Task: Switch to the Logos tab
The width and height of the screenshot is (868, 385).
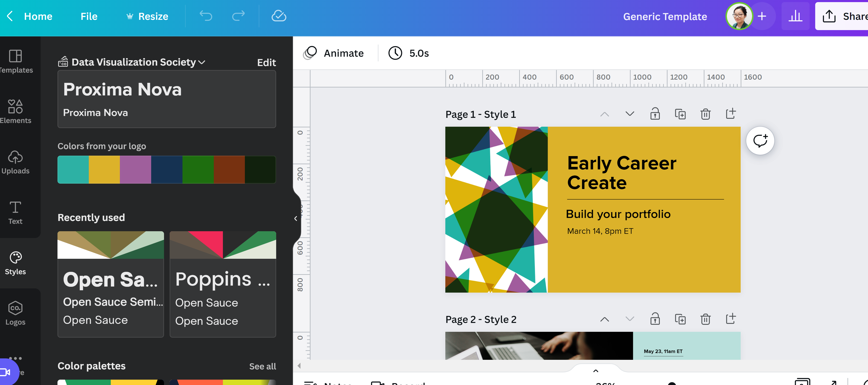Action: coord(15,313)
